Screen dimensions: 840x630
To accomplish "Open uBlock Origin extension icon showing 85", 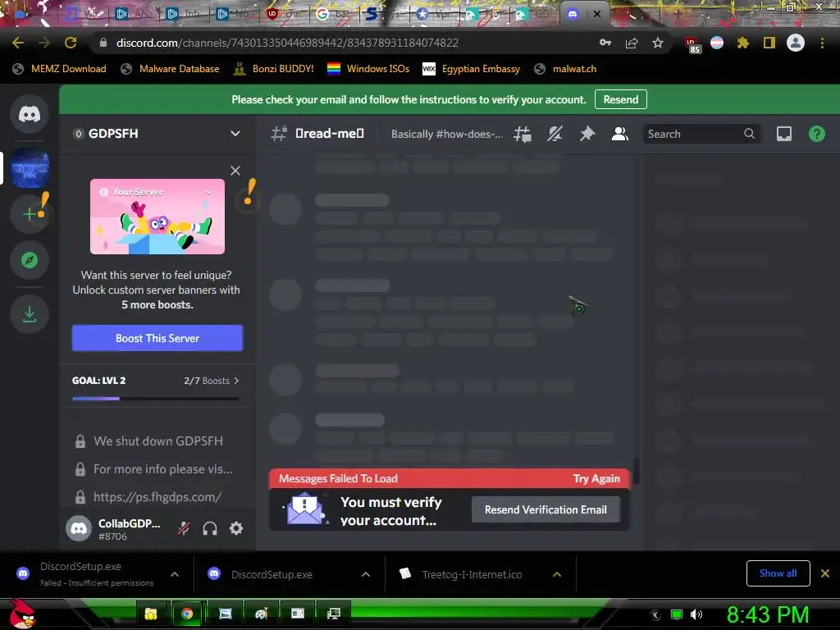I will pyautogui.click(x=692, y=44).
